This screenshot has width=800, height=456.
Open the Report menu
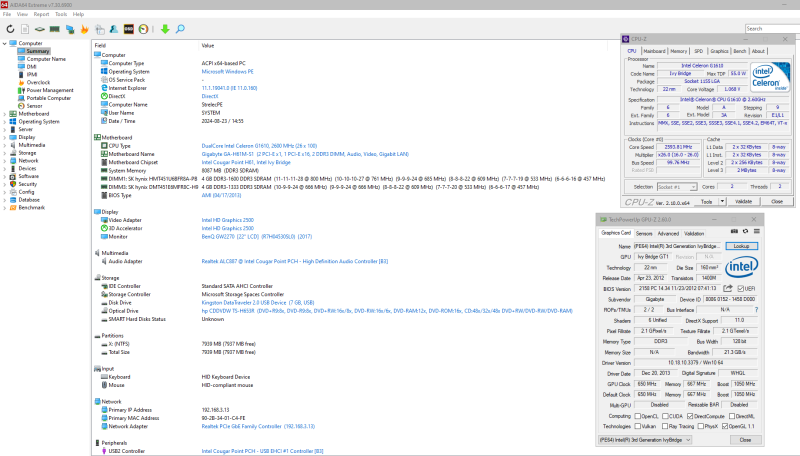[41, 14]
